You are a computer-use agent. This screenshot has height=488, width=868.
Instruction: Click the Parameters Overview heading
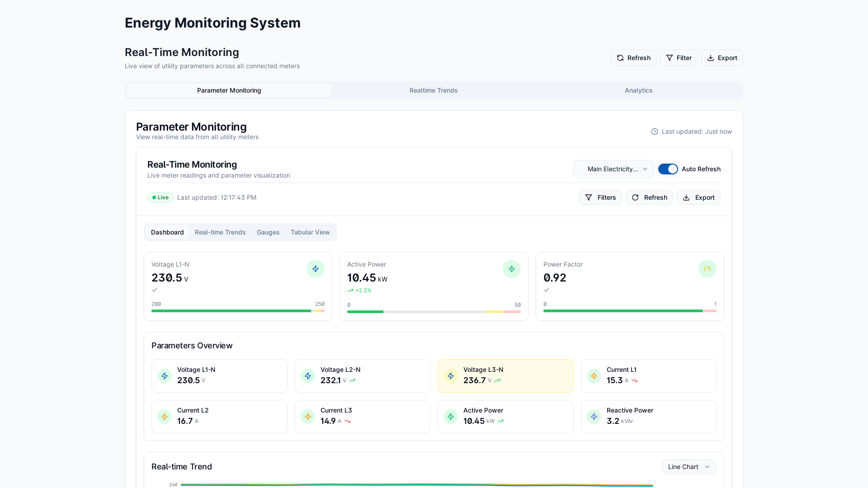pos(192,346)
